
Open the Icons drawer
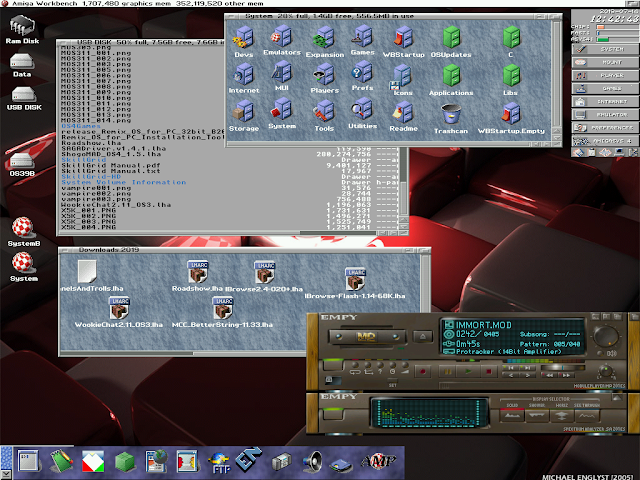tap(401, 78)
